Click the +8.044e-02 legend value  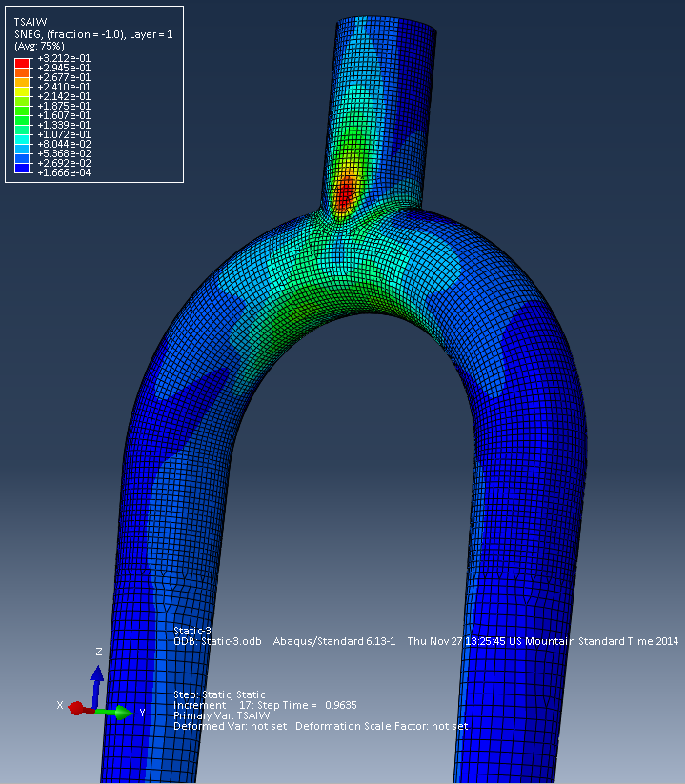[64, 144]
